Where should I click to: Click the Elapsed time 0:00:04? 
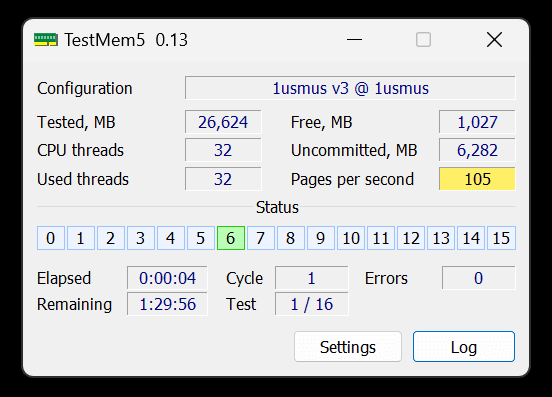(x=167, y=278)
